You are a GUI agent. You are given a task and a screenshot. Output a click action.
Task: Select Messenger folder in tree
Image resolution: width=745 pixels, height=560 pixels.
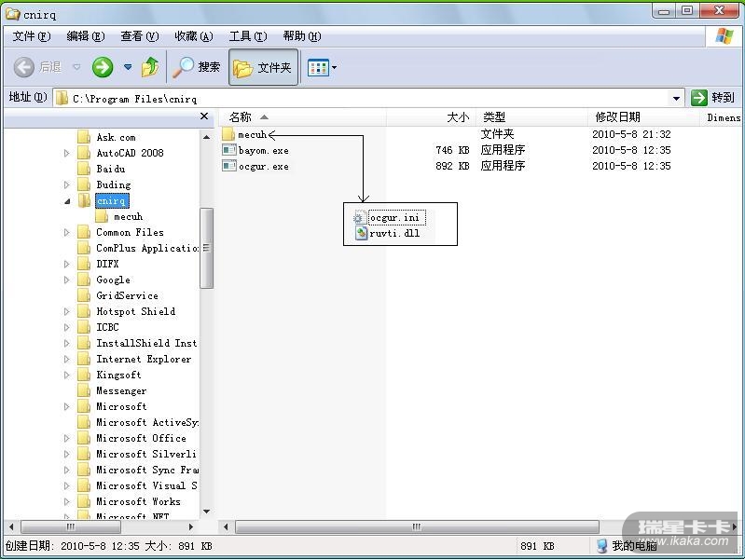tap(121, 391)
